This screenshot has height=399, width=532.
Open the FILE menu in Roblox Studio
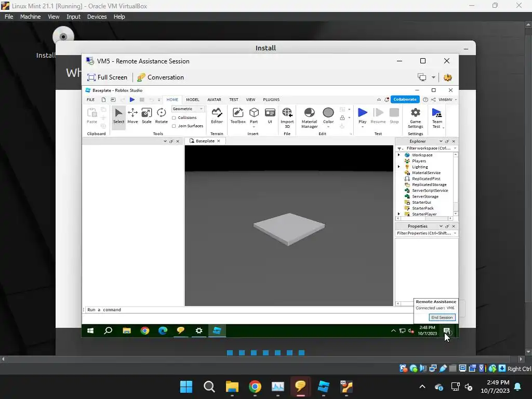tap(90, 99)
